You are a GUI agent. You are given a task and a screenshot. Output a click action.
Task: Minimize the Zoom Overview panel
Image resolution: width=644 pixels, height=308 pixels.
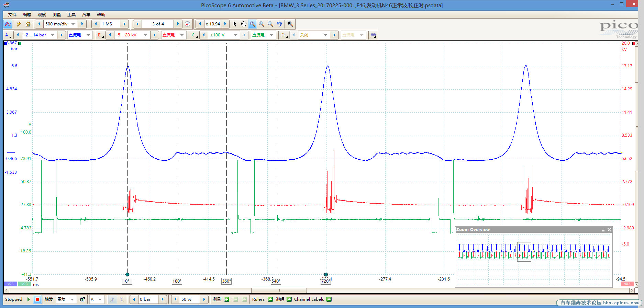coord(603,230)
